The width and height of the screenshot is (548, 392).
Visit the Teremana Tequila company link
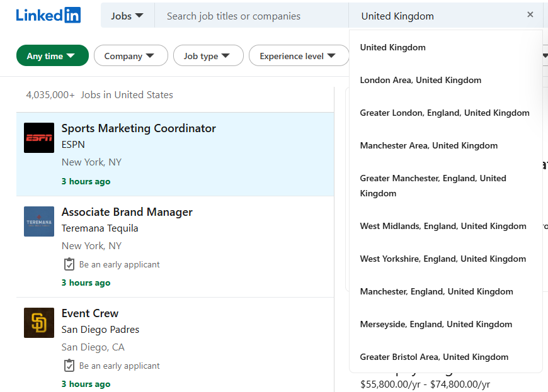pyautogui.click(x=100, y=228)
